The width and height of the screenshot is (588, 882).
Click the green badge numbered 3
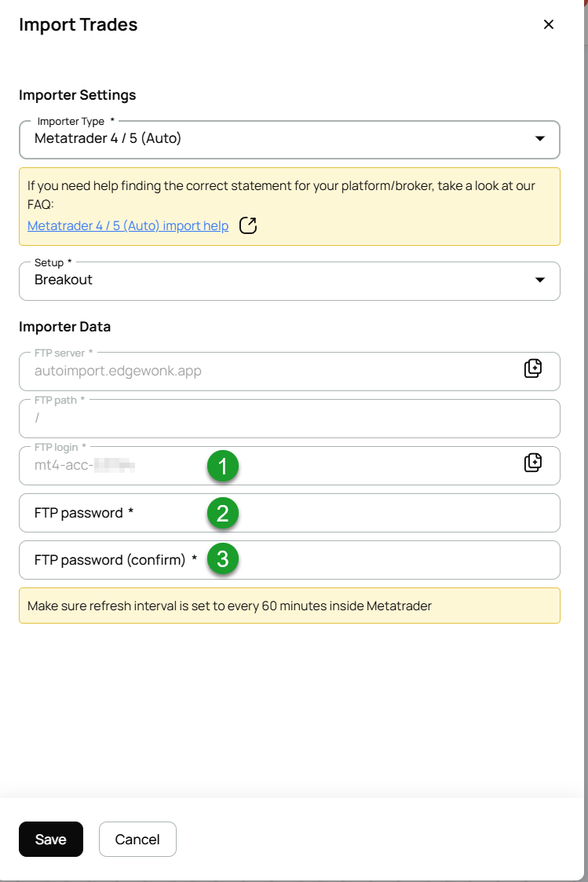223,560
